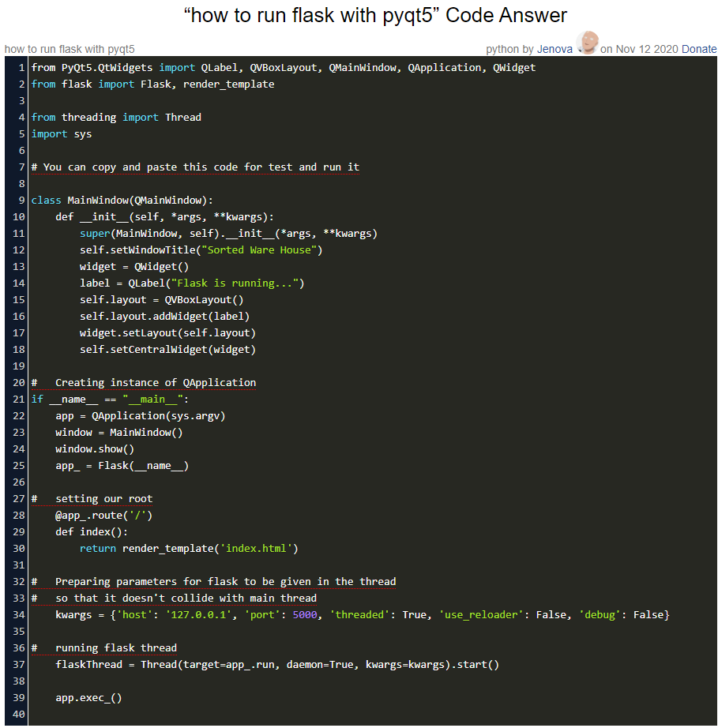Click 'def index():' line

92,532
